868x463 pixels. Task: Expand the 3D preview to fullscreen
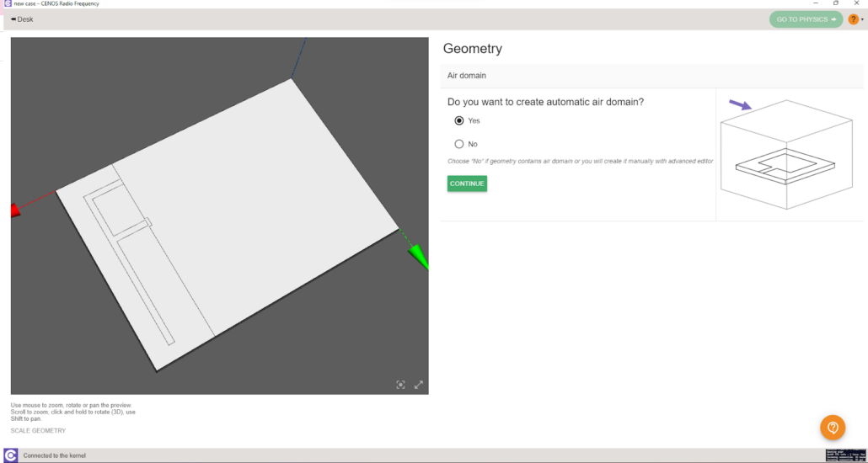click(x=418, y=385)
